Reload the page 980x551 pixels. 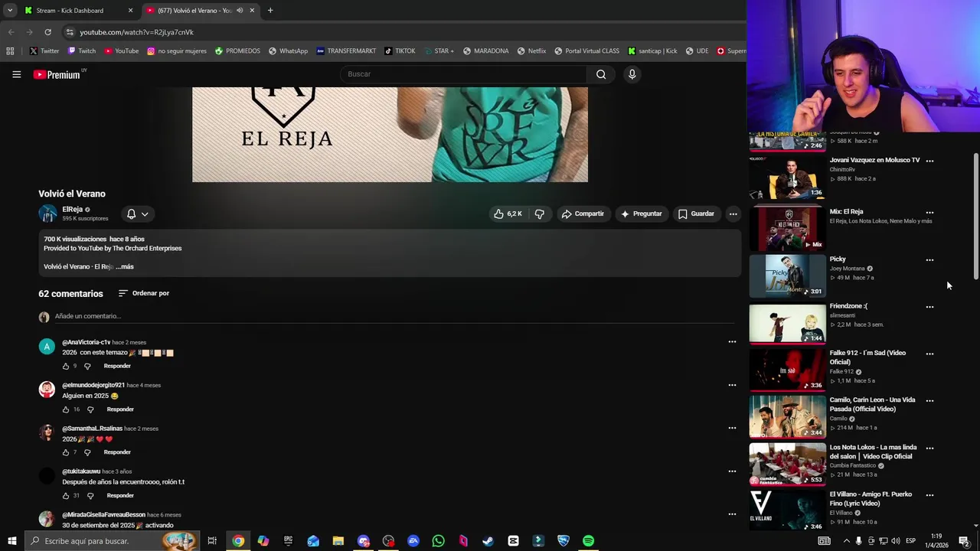[47, 32]
